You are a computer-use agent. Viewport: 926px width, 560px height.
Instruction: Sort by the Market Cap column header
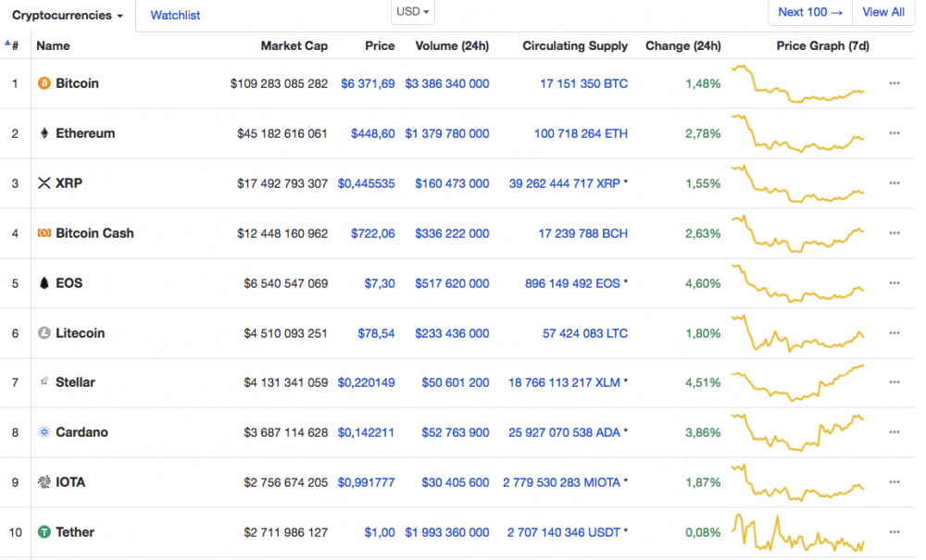tap(294, 45)
